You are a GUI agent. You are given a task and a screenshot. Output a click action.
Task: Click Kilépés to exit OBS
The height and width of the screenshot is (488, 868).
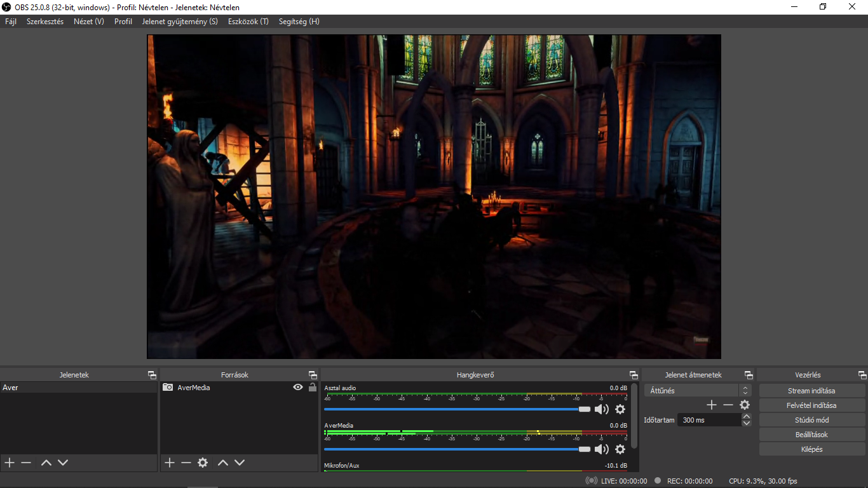(812, 449)
